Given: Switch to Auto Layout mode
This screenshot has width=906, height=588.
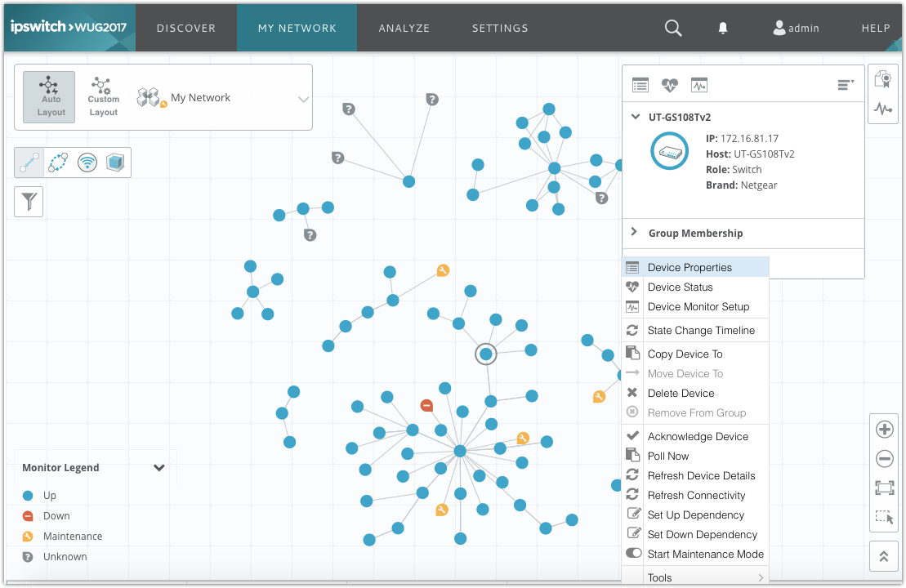Looking at the screenshot, I should coord(51,97).
